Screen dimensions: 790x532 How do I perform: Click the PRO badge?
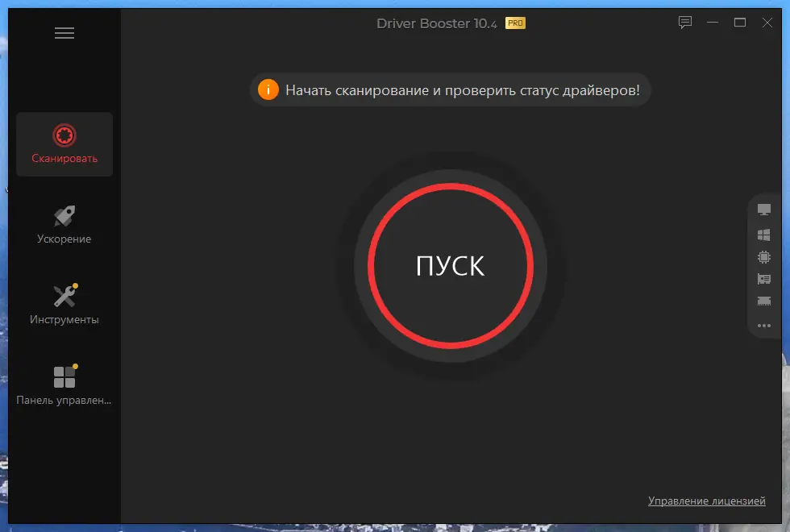point(515,23)
